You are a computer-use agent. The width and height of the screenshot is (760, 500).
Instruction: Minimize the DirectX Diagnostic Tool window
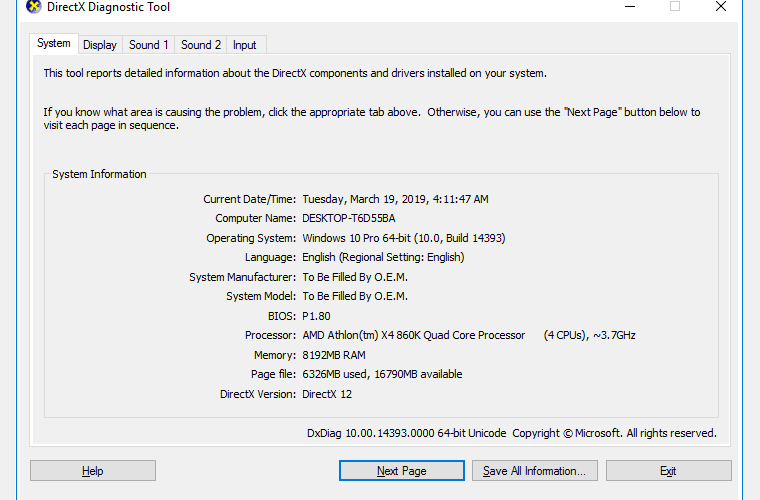(630, 7)
